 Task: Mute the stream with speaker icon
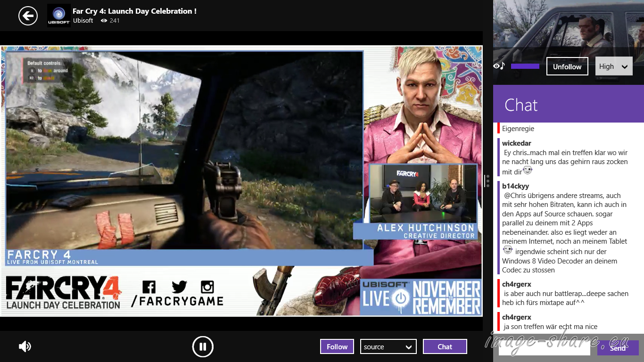[x=25, y=347]
